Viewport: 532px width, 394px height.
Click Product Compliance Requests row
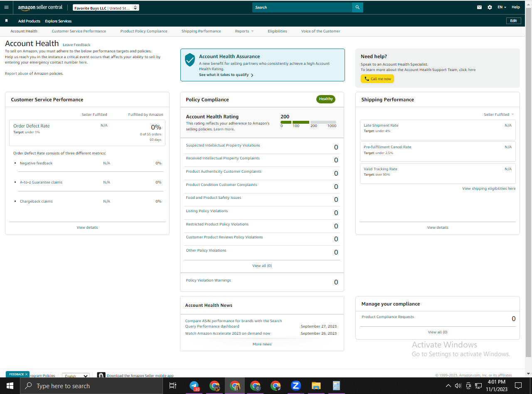pyautogui.click(x=438, y=318)
